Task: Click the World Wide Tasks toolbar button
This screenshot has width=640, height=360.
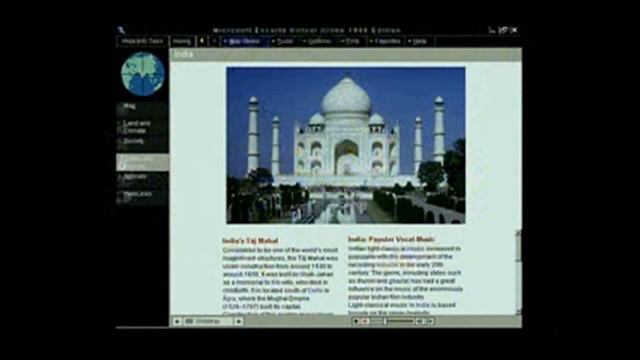Action: (142, 41)
